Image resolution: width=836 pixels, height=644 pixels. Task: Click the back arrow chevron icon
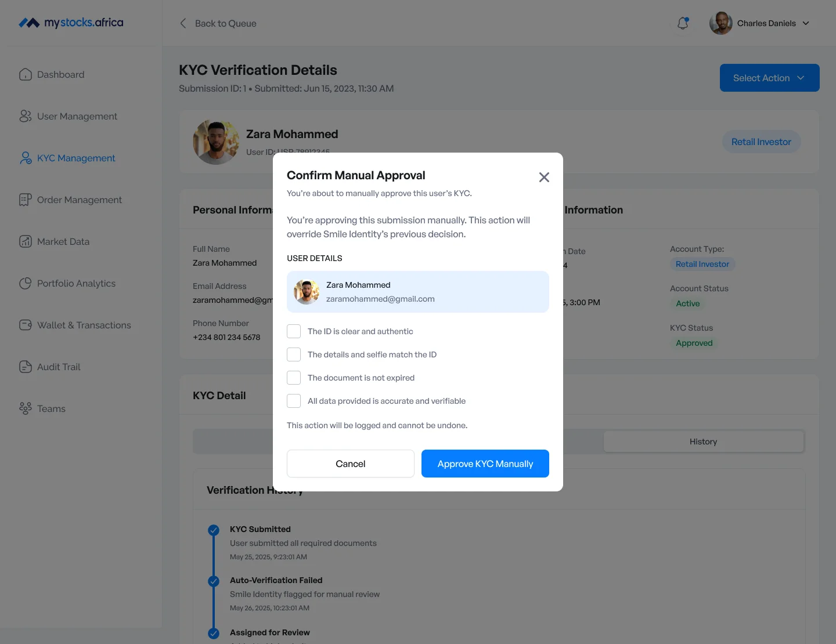pyautogui.click(x=183, y=23)
